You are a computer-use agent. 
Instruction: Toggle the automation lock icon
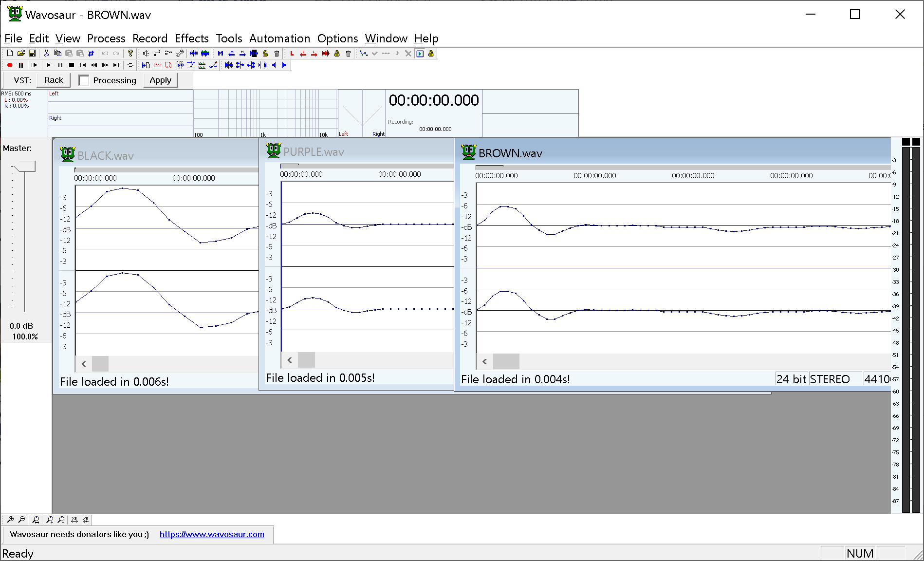click(431, 54)
